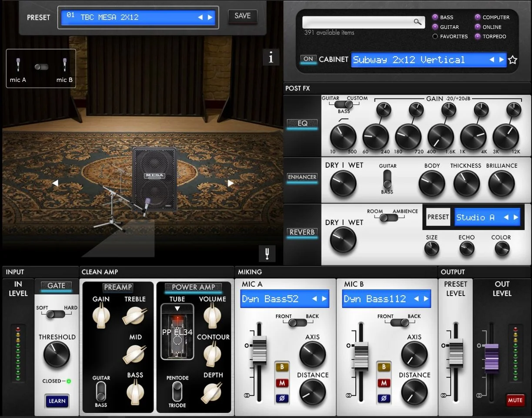Click the info 'i' icon
This screenshot has width=532, height=418.
(271, 57)
